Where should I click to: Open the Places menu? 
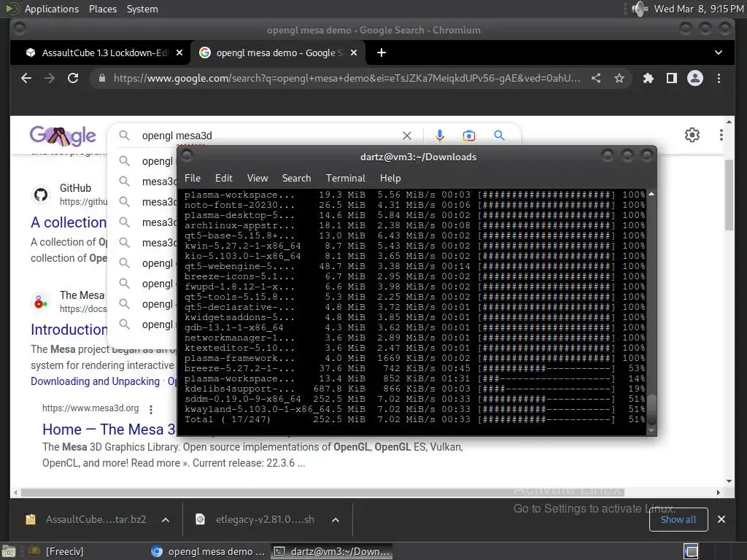tap(102, 9)
